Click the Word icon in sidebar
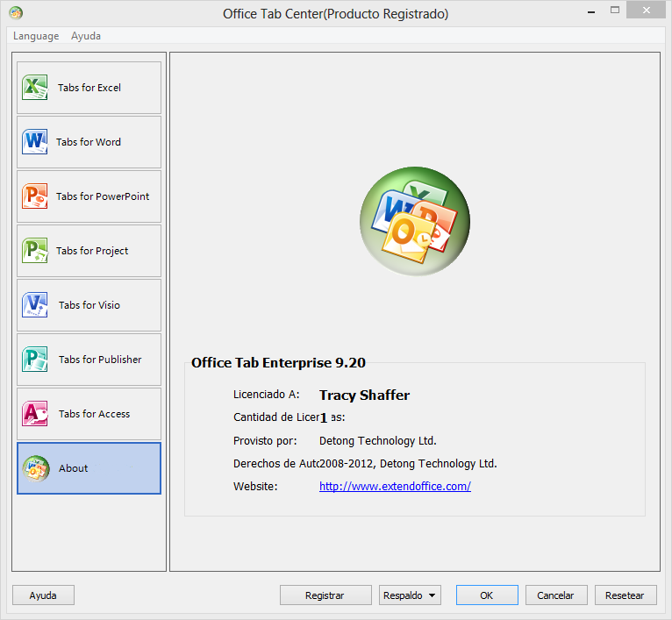Viewport: 672px width, 620px height. click(35, 142)
